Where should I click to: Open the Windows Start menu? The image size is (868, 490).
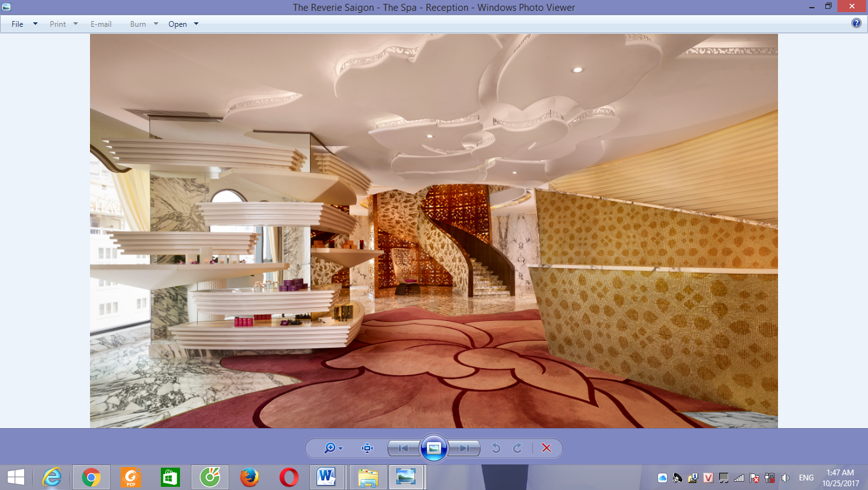tap(16, 477)
